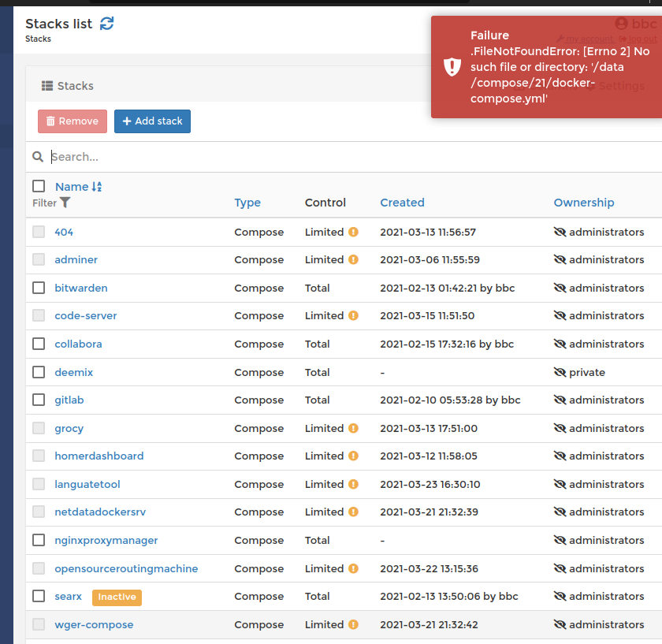Click log out
The width and height of the screenshot is (662, 644).
644,38
